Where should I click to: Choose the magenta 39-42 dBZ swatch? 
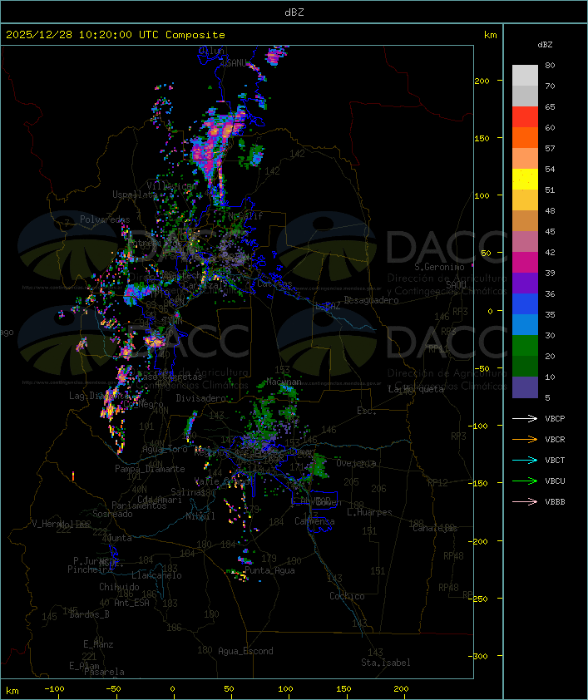click(x=525, y=262)
